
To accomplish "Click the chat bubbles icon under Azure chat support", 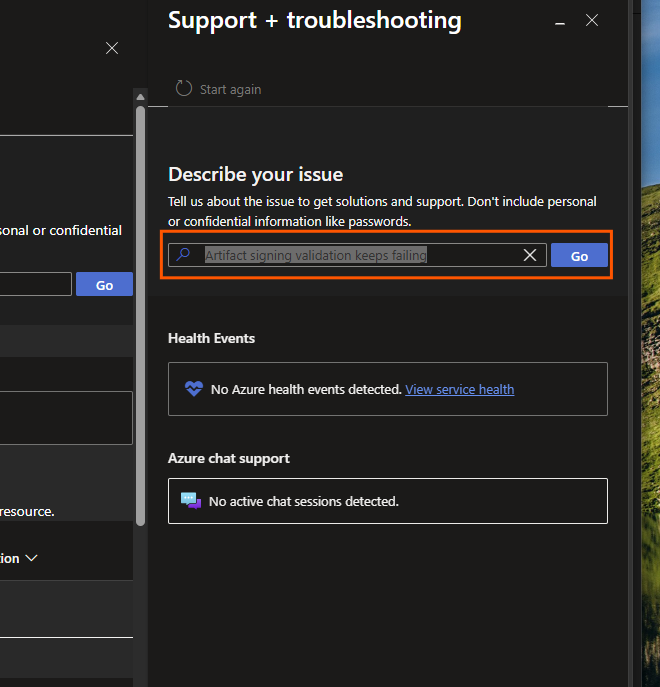I will coord(191,501).
